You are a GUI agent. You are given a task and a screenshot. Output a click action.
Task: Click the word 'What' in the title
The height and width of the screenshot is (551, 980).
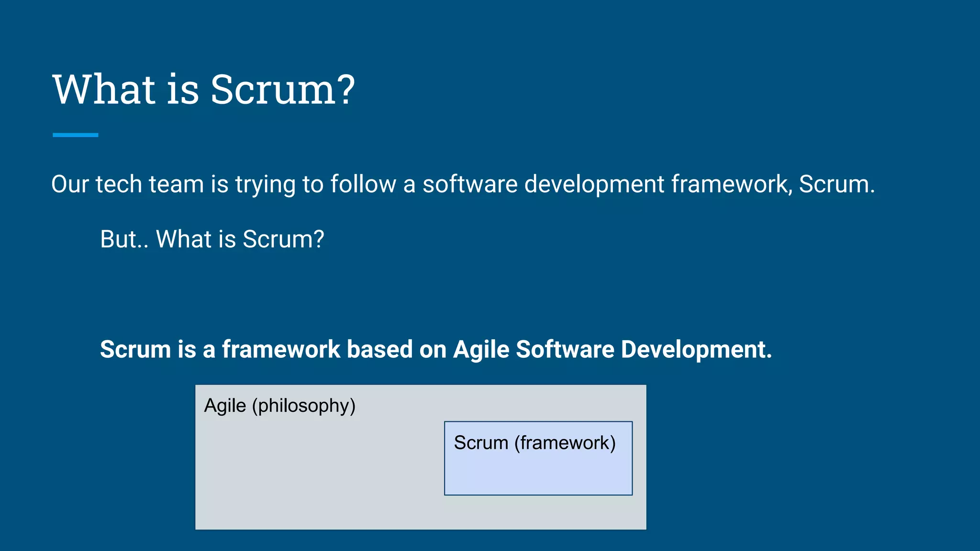(104, 90)
